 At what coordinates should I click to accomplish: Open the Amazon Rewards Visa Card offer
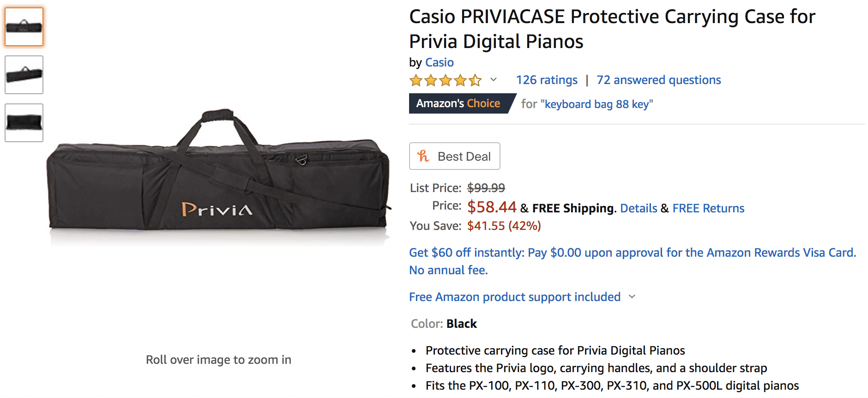click(633, 253)
